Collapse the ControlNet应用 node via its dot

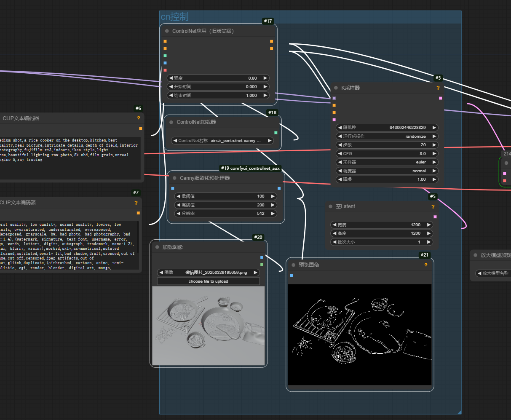167,31
